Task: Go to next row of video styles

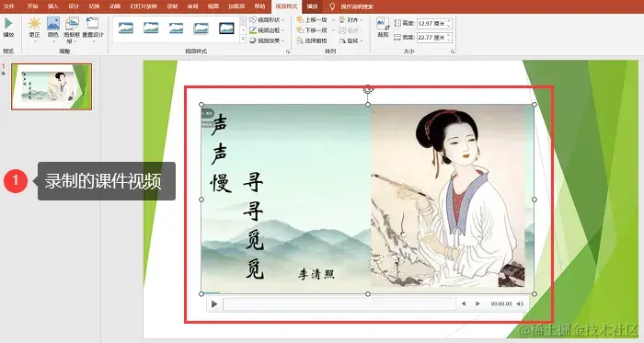Action: click(x=243, y=30)
